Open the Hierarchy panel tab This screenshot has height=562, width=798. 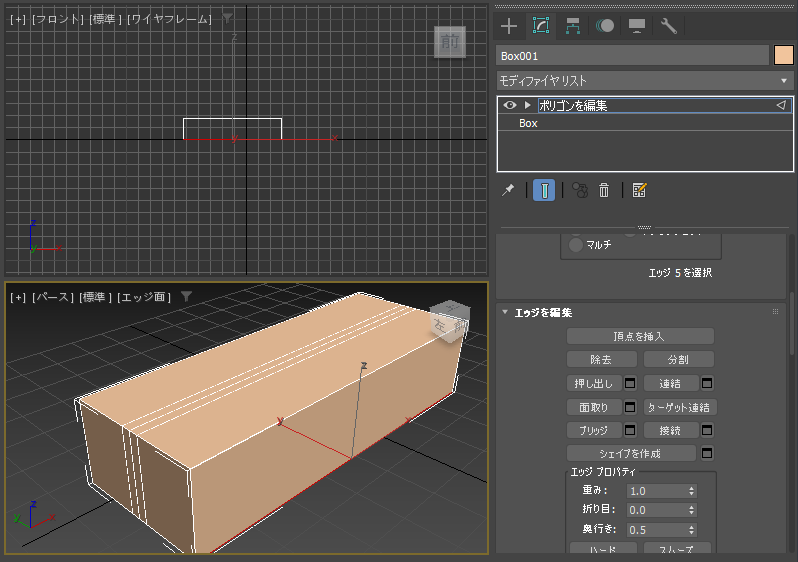pyautogui.click(x=573, y=26)
